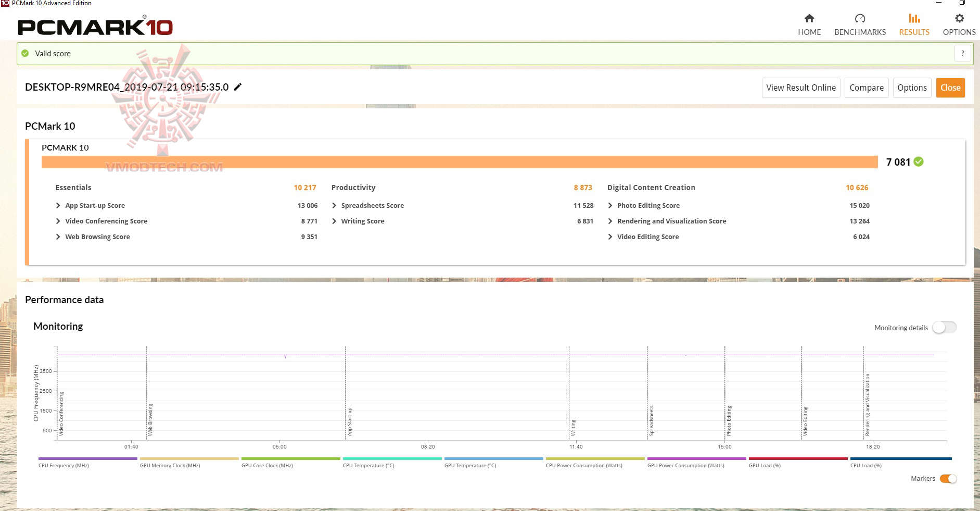Click the result name DESKTOP-R9MRE04 title
Image resolution: width=980 pixels, height=511 pixels.
pos(127,87)
